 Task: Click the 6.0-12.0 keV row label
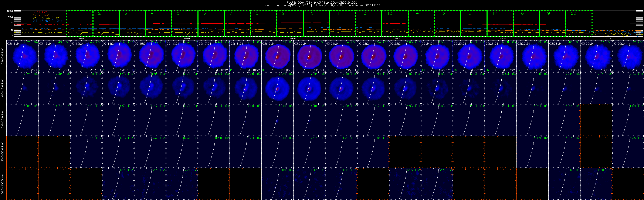tap(3, 88)
